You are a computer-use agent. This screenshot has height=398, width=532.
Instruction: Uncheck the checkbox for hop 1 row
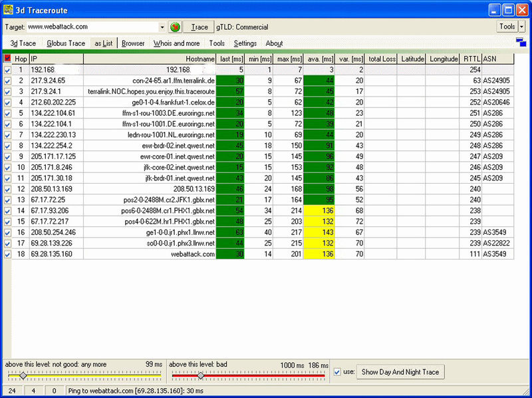point(7,70)
